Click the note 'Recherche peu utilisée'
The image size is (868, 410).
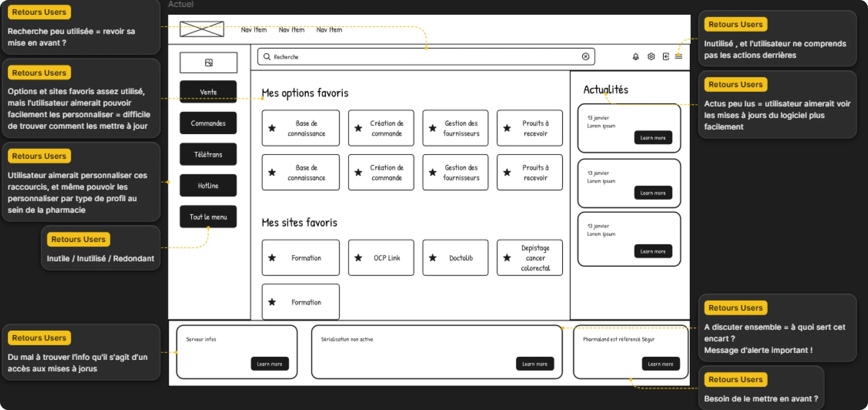(81, 27)
